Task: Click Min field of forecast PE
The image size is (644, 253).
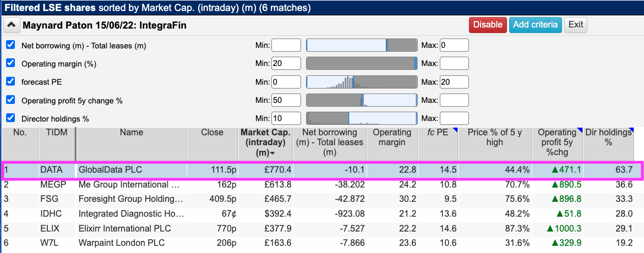Action: click(x=286, y=82)
